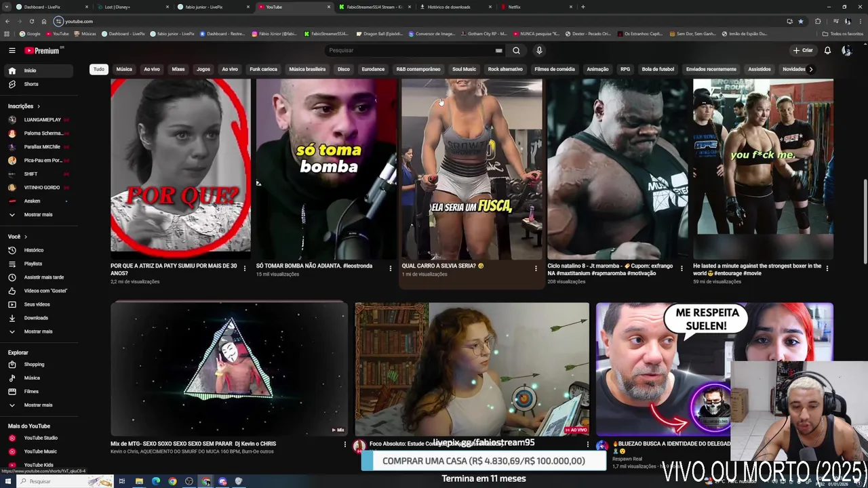Viewport: 868px width, 488px height.
Task: Bookmark page with the star icon
Action: 801,21
